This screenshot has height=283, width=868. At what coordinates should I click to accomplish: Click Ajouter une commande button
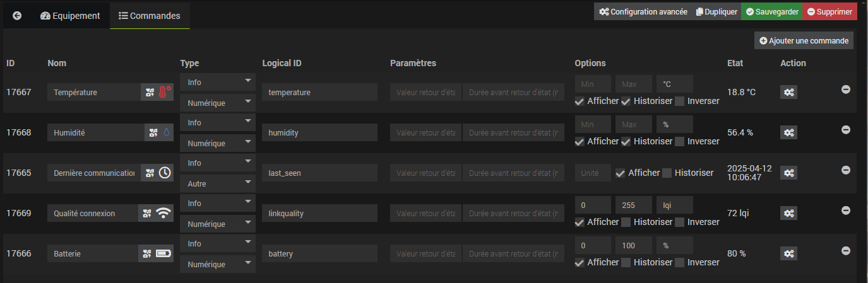tap(804, 40)
